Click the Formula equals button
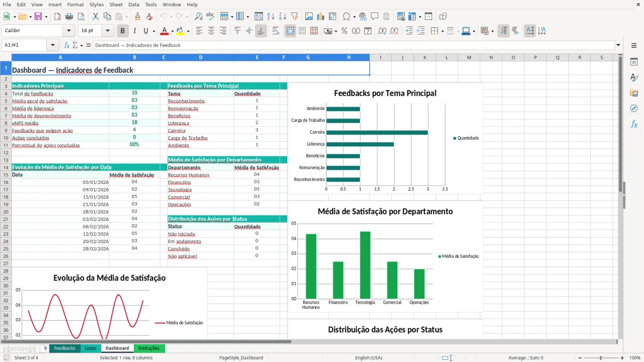Screen dimensions: 644x362 (x=89, y=46)
